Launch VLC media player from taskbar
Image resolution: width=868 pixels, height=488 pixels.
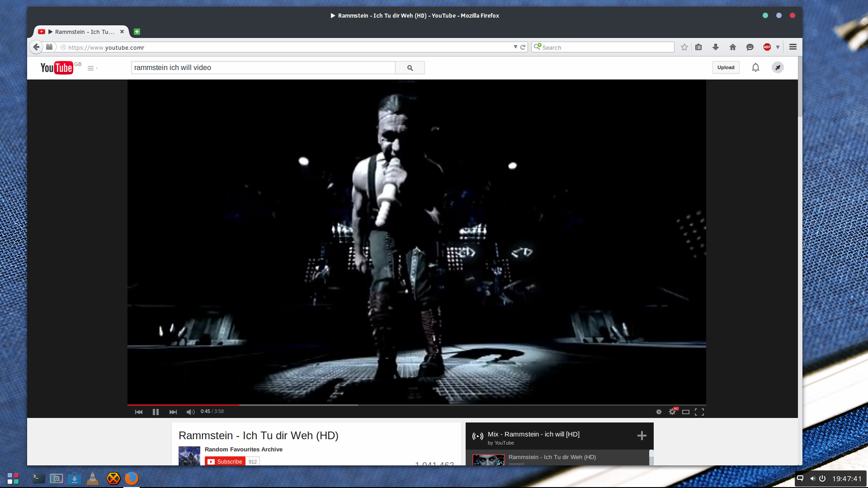93,478
